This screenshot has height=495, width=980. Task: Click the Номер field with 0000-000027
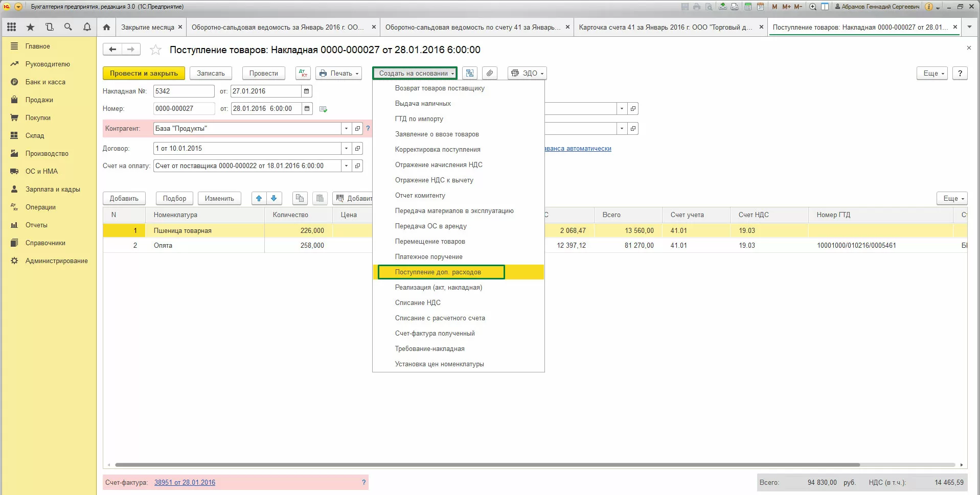pyautogui.click(x=184, y=108)
